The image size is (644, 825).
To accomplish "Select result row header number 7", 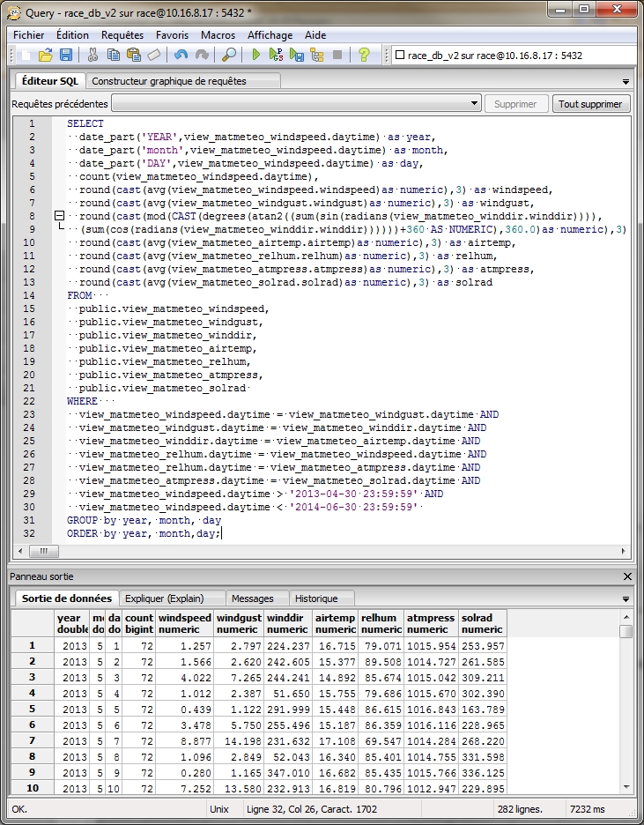I will (32, 740).
